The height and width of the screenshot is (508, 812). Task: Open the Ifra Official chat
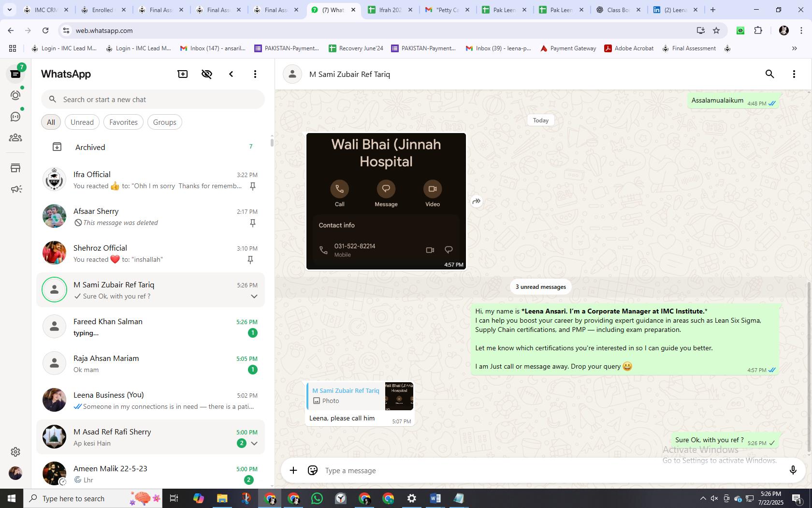(151, 179)
